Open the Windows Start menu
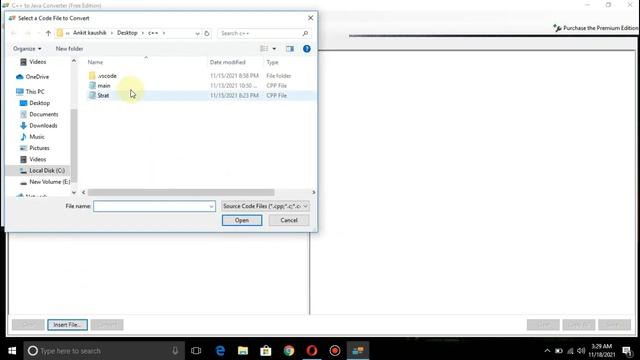 click(12, 351)
